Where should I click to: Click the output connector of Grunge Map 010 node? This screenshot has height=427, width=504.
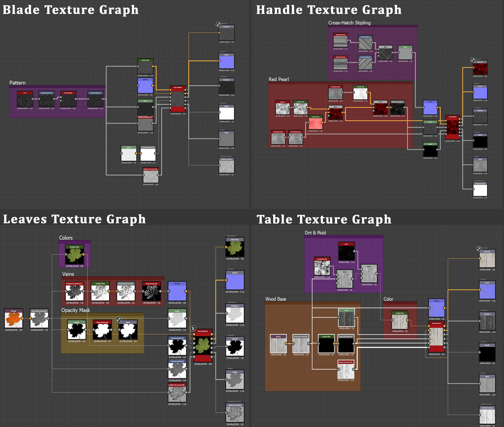click(330, 266)
